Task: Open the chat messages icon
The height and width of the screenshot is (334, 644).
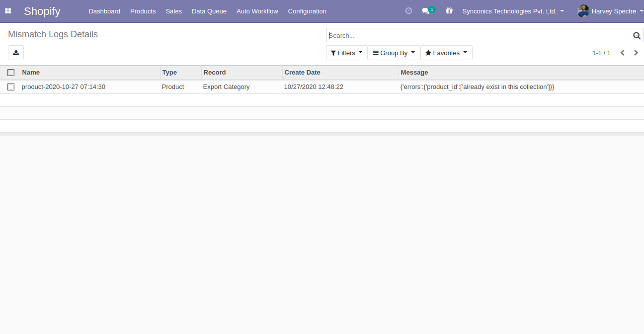Action: pyautogui.click(x=426, y=11)
